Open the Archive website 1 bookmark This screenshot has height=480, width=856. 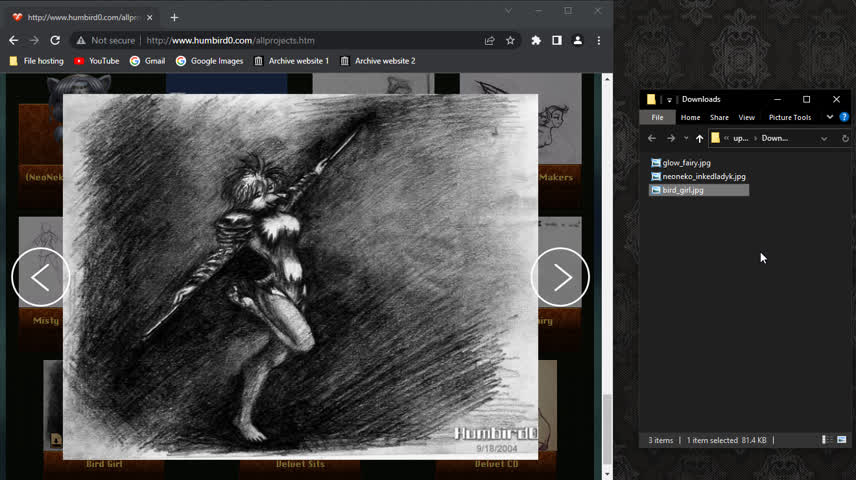click(291, 61)
